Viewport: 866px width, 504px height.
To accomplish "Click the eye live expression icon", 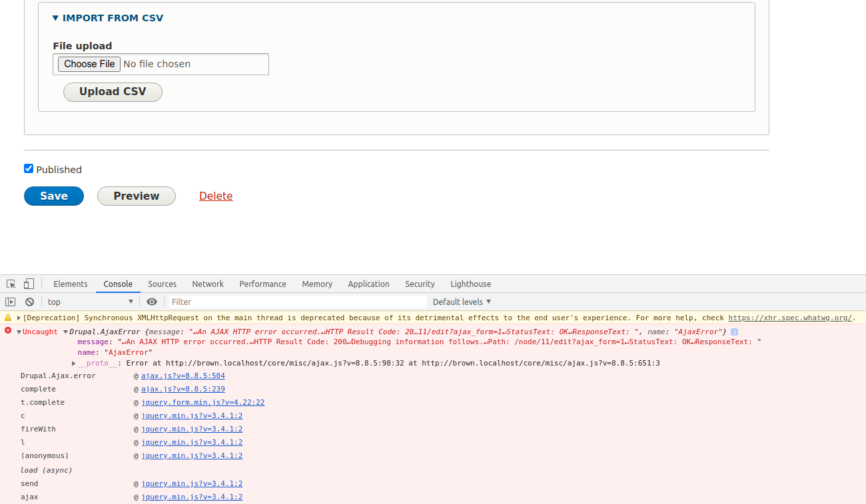I will coord(152,302).
